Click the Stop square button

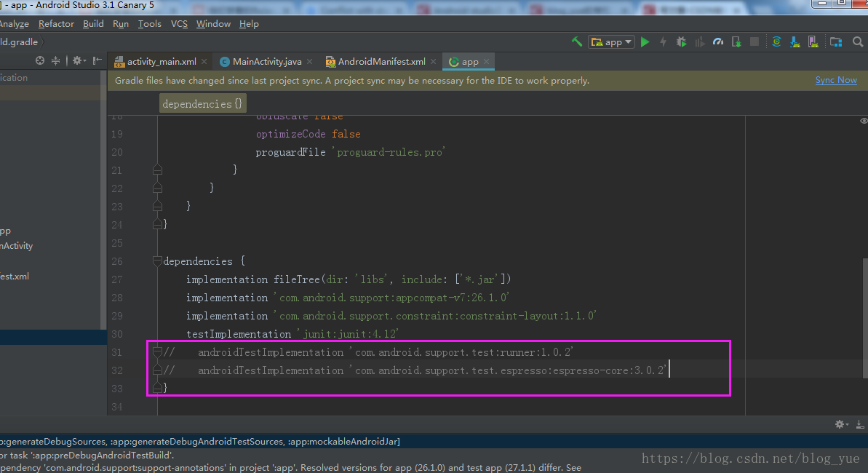point(754,42)
